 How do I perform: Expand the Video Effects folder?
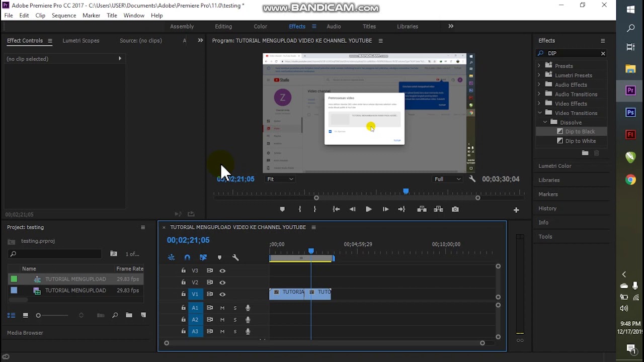[539, 104]
